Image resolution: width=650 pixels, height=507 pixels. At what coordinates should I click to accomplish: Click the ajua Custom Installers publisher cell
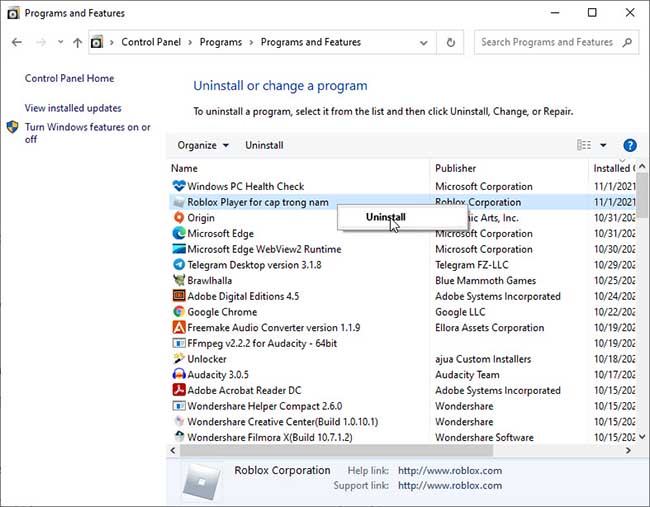[483, 359]
